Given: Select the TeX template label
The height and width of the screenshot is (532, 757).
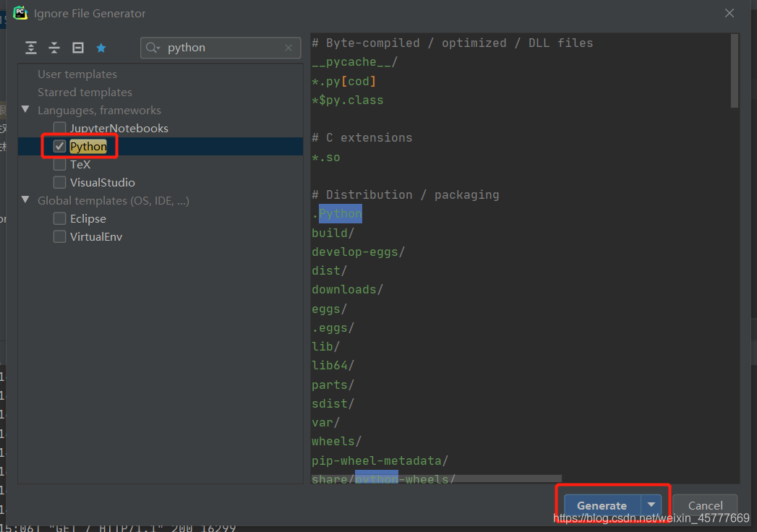Looking at the screenshot, I should 80,165.
